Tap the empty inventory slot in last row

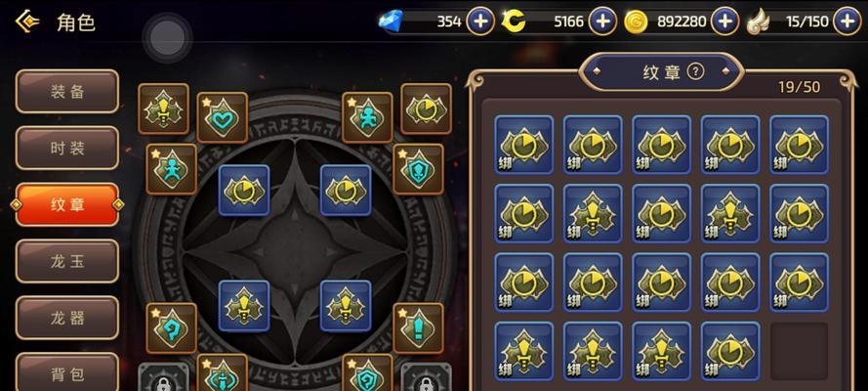pyautogui.click(x=799, y=351)
